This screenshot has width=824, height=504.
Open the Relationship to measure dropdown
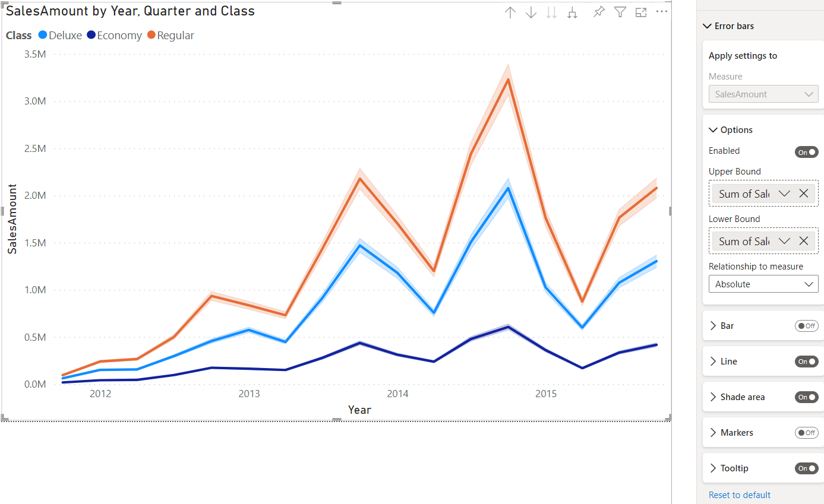pos(763,284)
